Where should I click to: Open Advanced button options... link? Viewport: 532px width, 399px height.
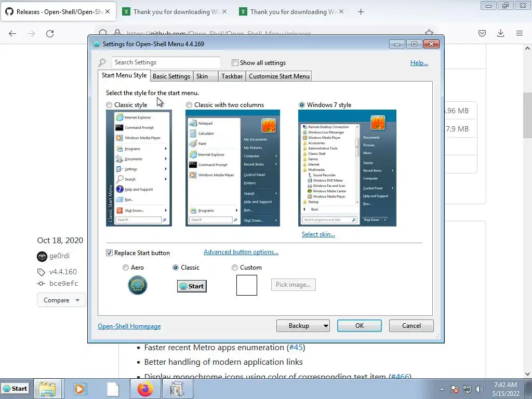click(x=241, y=252)
